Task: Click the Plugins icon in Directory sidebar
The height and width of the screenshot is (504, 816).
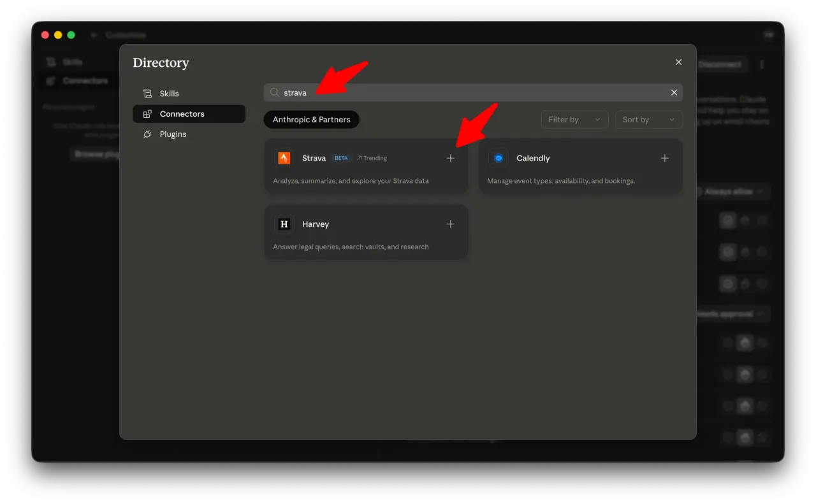Action: pyautogui.click(x=147, y=134)
